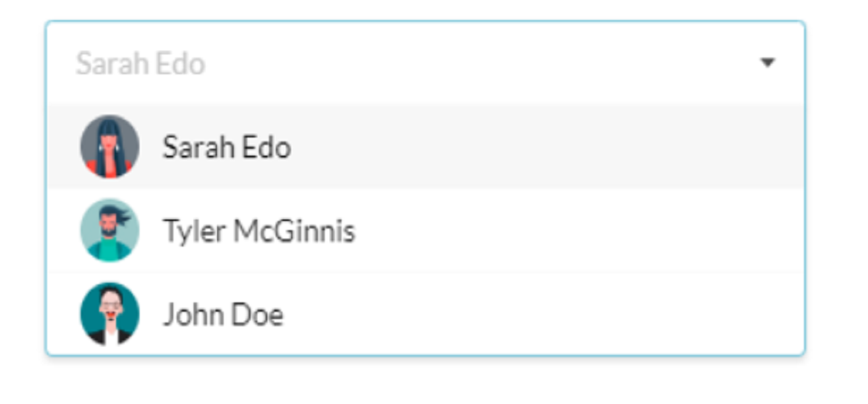The height and width of the screenshot is (404, 868).
Task: Click the Sarah Edo name label in the list
Action: click(227, 147)
